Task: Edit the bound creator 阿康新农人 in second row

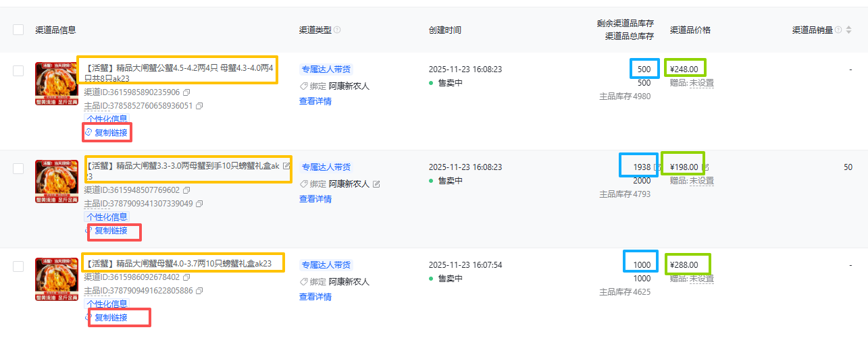Action: [x=376, y=184]
